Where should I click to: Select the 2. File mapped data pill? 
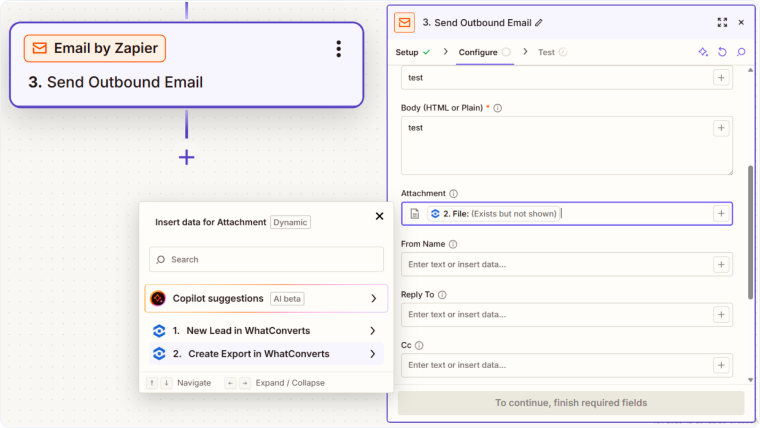493,214
